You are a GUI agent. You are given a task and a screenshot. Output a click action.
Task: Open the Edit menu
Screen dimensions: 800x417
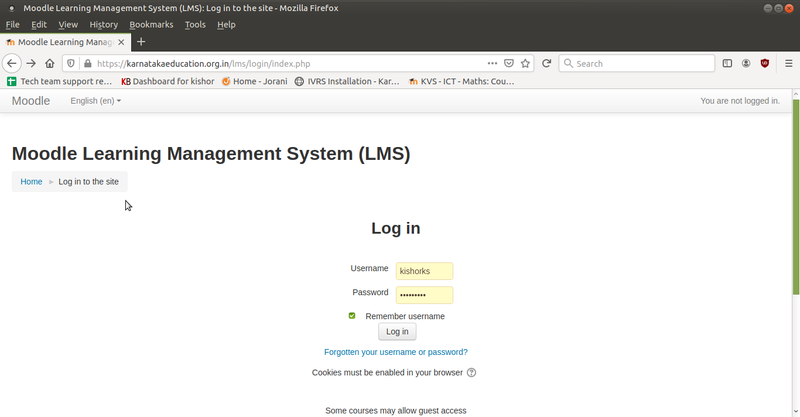point(39,24)
